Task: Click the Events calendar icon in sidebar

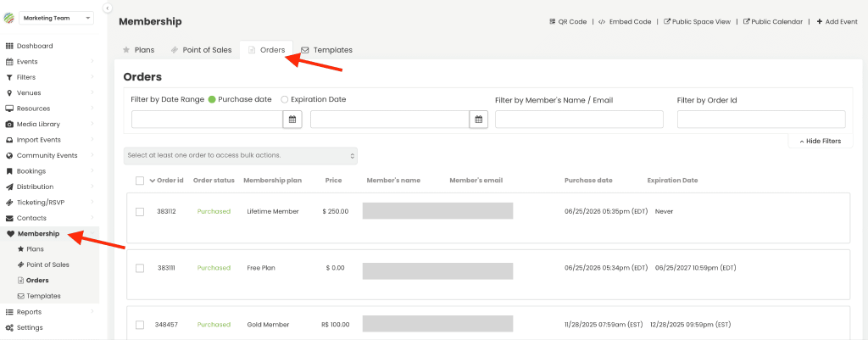Action: tap(9, 61)
